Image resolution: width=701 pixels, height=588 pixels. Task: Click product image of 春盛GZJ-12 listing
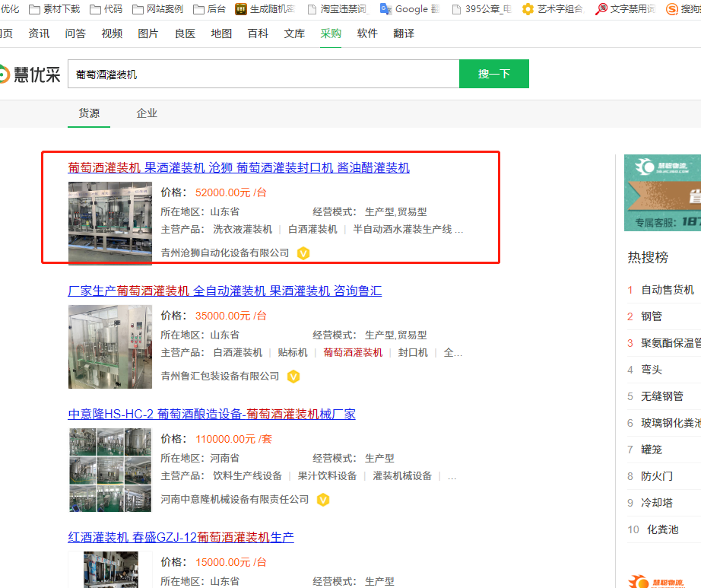[x=111, y=569]
